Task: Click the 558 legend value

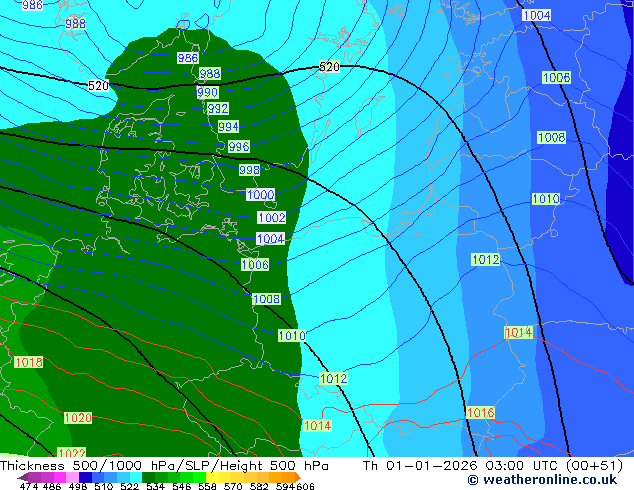Action: point(207,486)
